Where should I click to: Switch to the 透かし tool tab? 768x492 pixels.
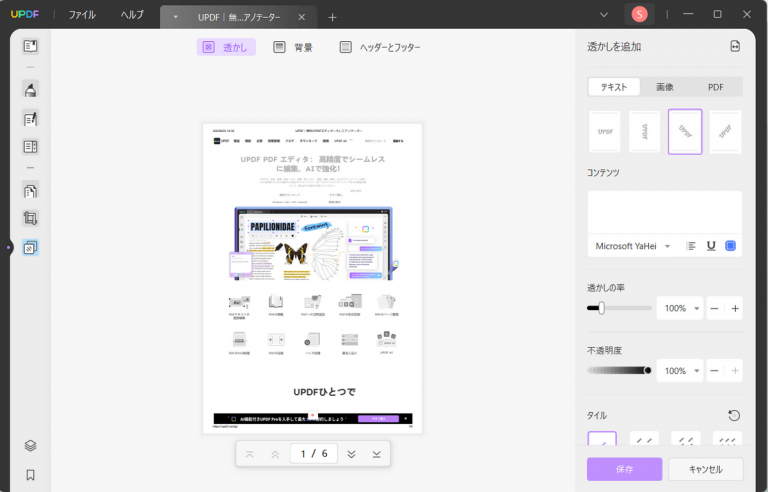click(x=226, y=47)
